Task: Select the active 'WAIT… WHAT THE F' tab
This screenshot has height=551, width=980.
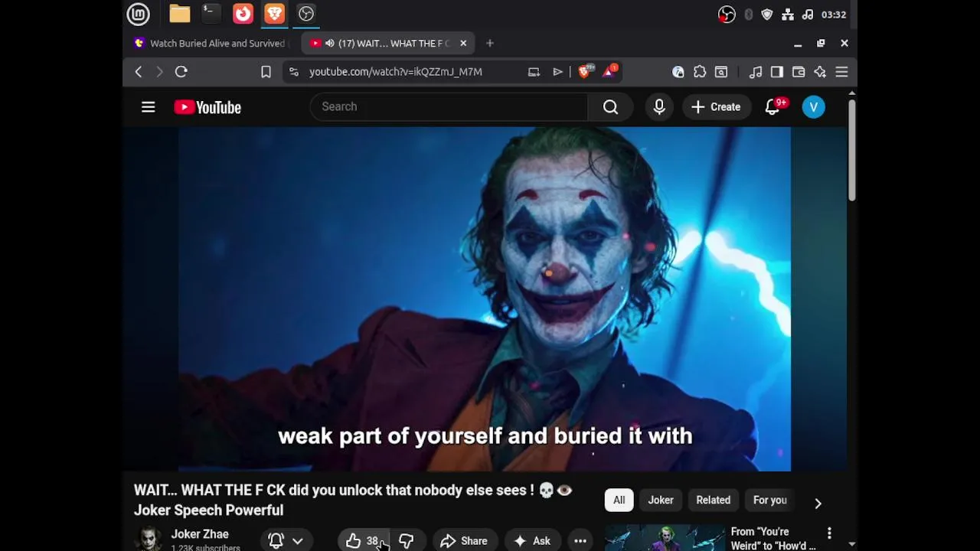Action: 387,43
